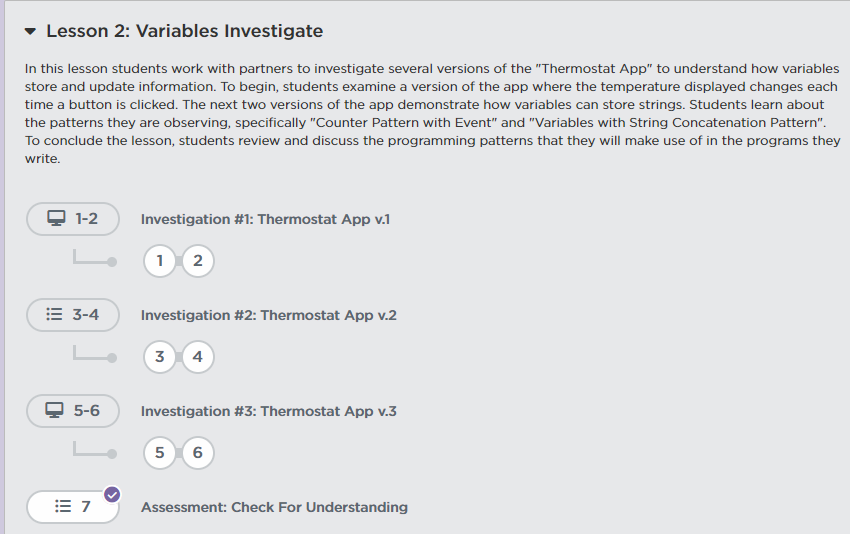
Task: Click the list icon in the level 7 pill
Action: coord(63,507)
